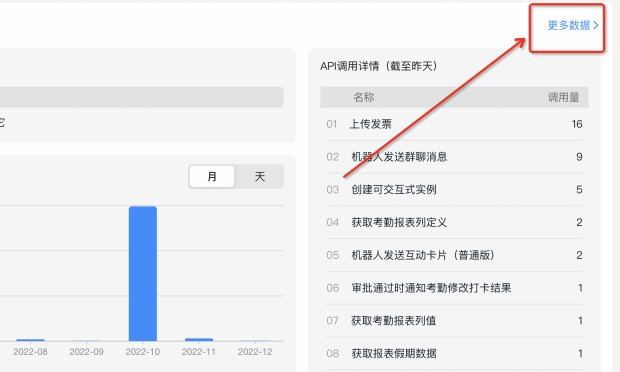Viewport: 620px width, 372px height.
Task: Select the 获取报表假期数据 row
Action: point(454,353)
